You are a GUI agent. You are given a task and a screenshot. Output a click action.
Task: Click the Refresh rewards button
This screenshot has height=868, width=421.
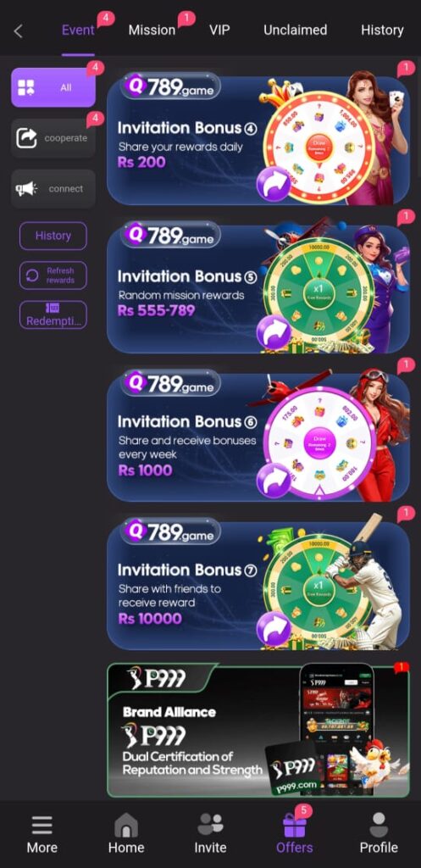[53, 275]
